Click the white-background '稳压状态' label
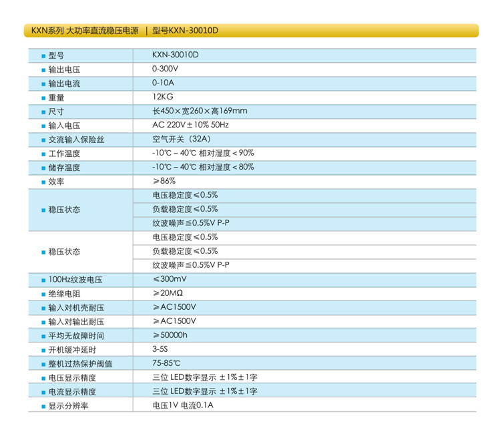Viewport: 504px width, 428px height. [x=64, y=252]
